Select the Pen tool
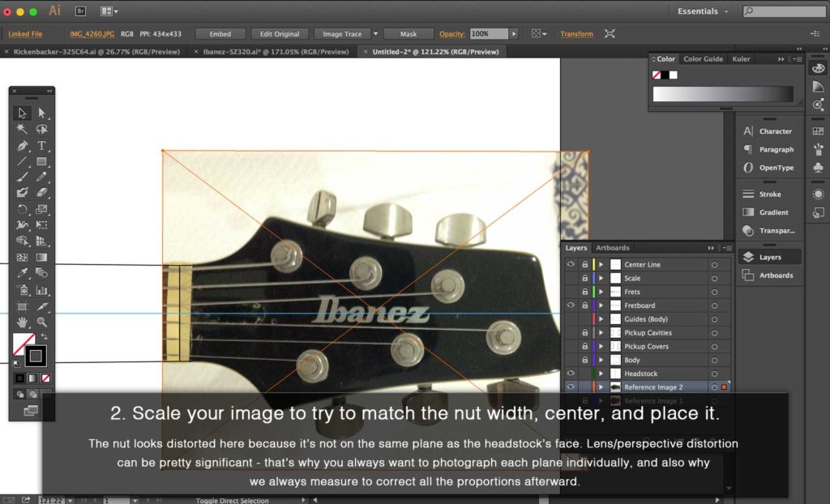This screenshot has height=504, width=830. (x=23, y=146)
